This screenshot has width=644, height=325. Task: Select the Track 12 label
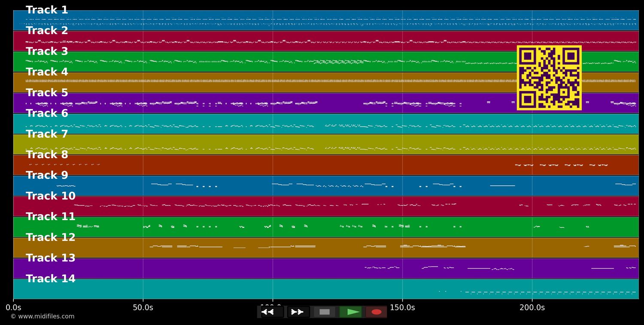tap(51, 237)
